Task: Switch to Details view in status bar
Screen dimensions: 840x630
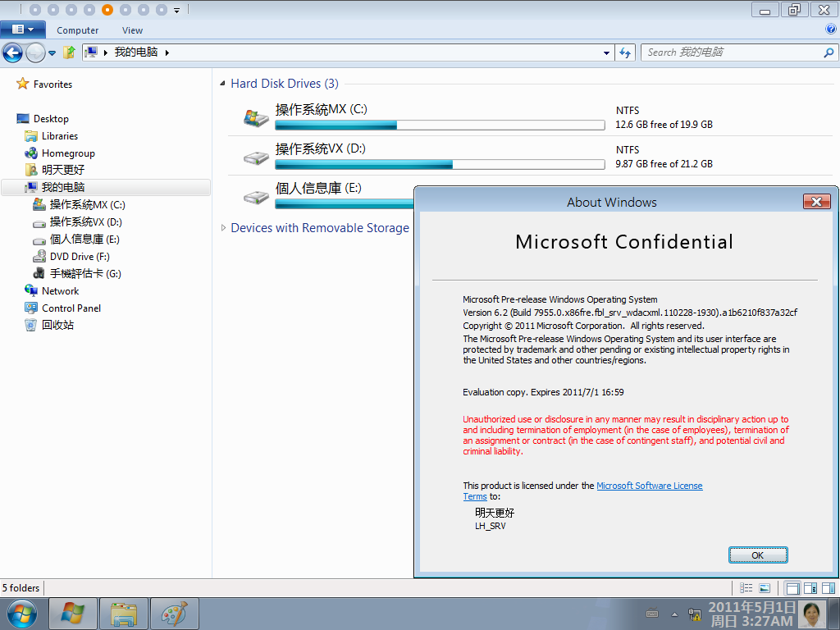Action: pos(746,588)
